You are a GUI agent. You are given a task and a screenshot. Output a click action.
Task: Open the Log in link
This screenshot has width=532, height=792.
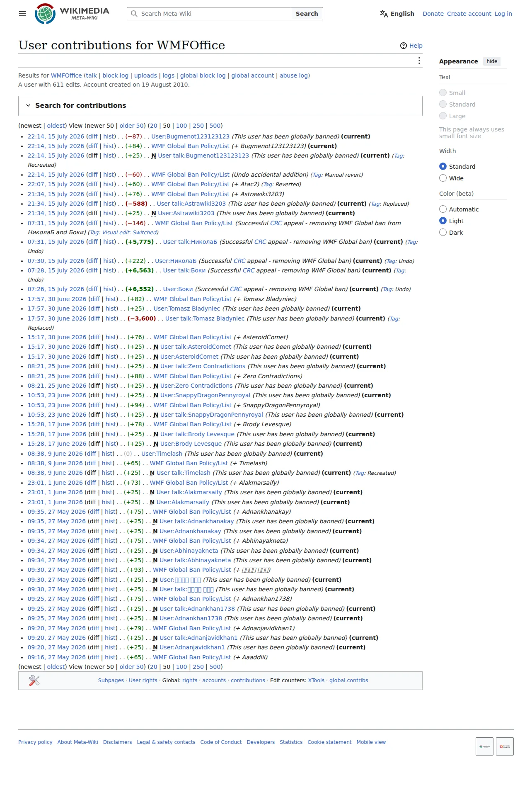click(503, 14)
